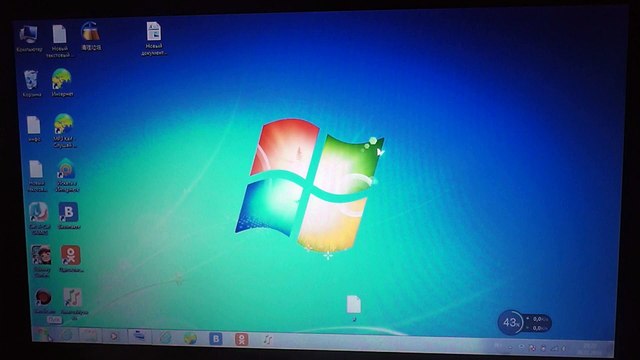Open the Корзина recycle bin
The height and width of the screenshot is (360, 640).
tap(31, 83)
